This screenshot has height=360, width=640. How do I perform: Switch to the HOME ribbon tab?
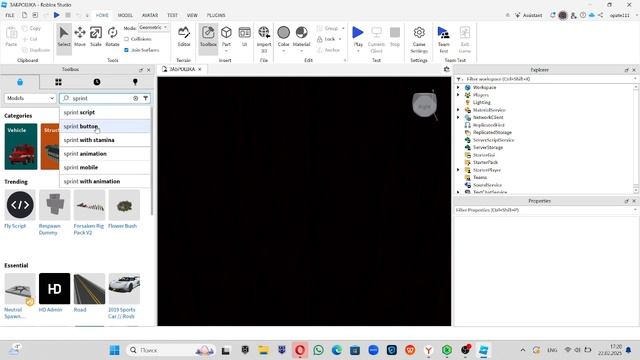(x=102, y=15)
